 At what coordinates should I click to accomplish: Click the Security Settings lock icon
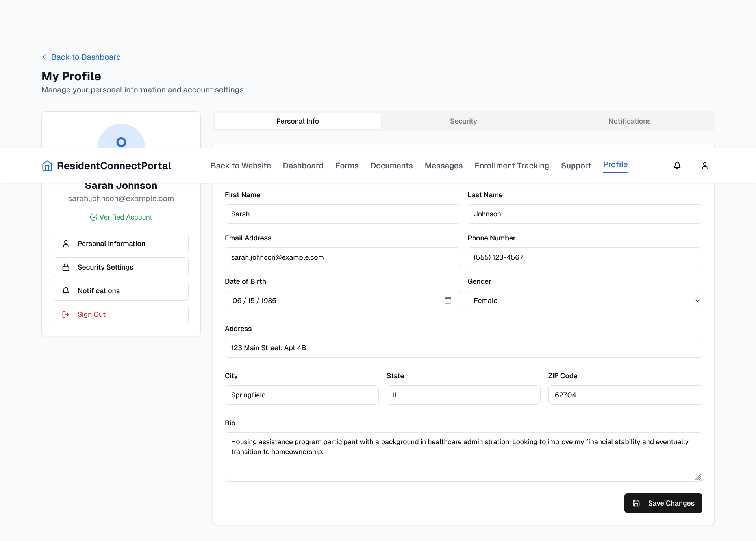point(66,267)
